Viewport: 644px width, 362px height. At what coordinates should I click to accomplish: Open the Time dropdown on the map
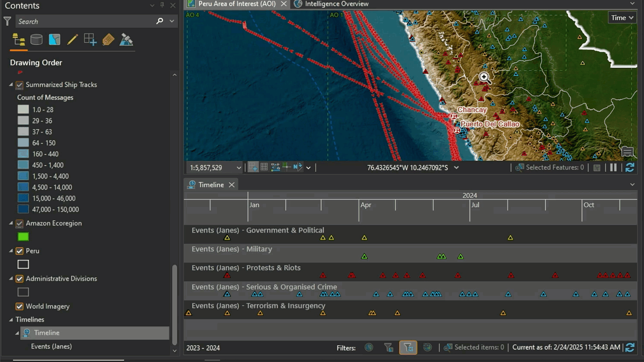pos(622,17)
